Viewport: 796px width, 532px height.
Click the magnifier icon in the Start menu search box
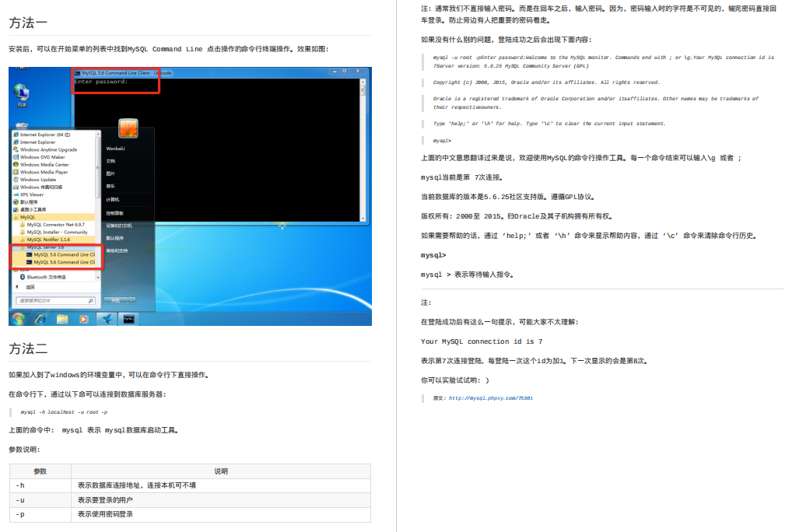pyautogui.click(x=90, y=301)
